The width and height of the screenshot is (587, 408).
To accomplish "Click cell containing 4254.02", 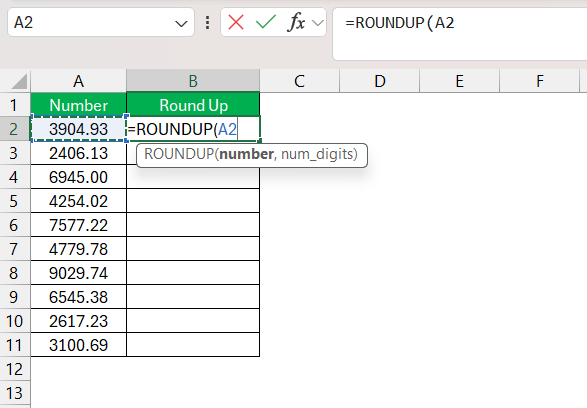I will point(79,201).
